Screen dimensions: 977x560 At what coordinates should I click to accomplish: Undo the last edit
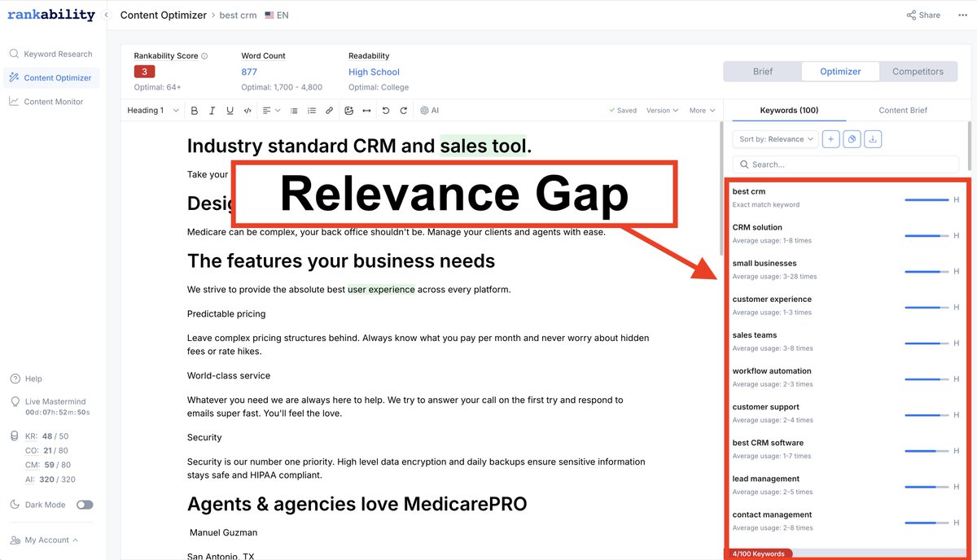386,111
